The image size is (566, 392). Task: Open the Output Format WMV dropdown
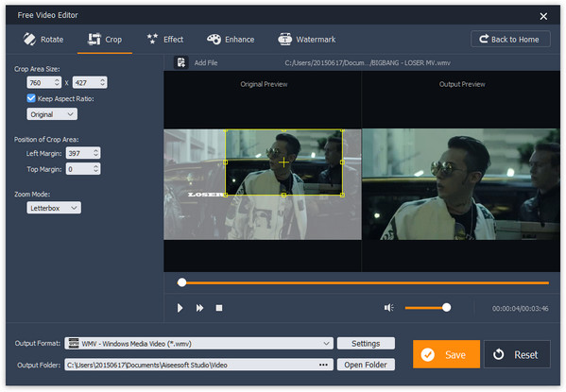198,344
